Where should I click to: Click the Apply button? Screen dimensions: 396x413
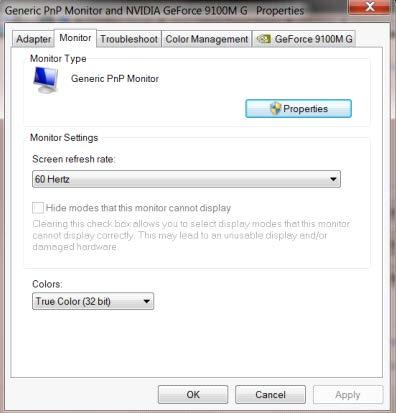[x=348, y=395]
